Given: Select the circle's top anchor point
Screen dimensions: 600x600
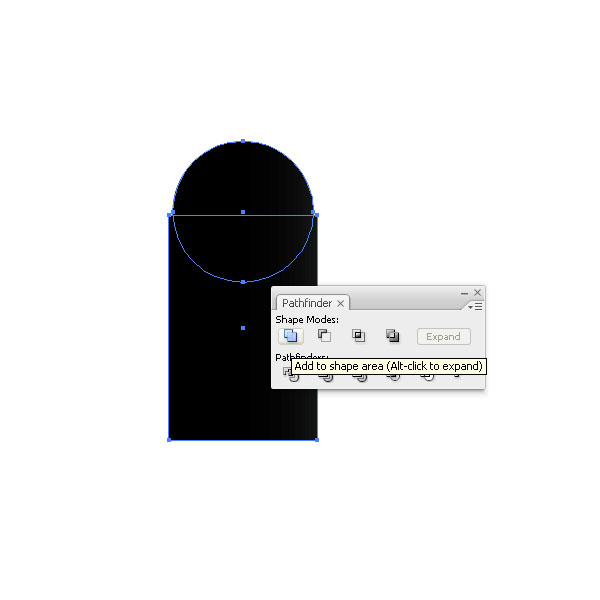Looking at the screenshot, I should (243, 141).
